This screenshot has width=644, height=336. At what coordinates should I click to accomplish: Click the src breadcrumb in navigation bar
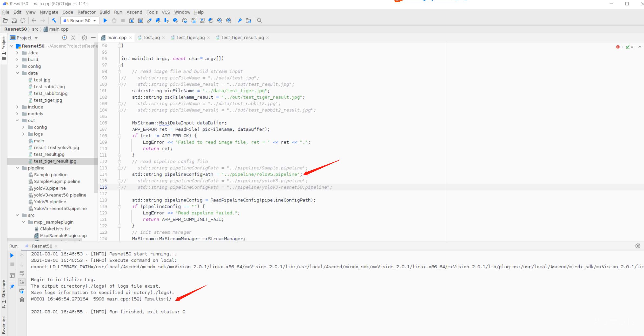coord(35,29)
